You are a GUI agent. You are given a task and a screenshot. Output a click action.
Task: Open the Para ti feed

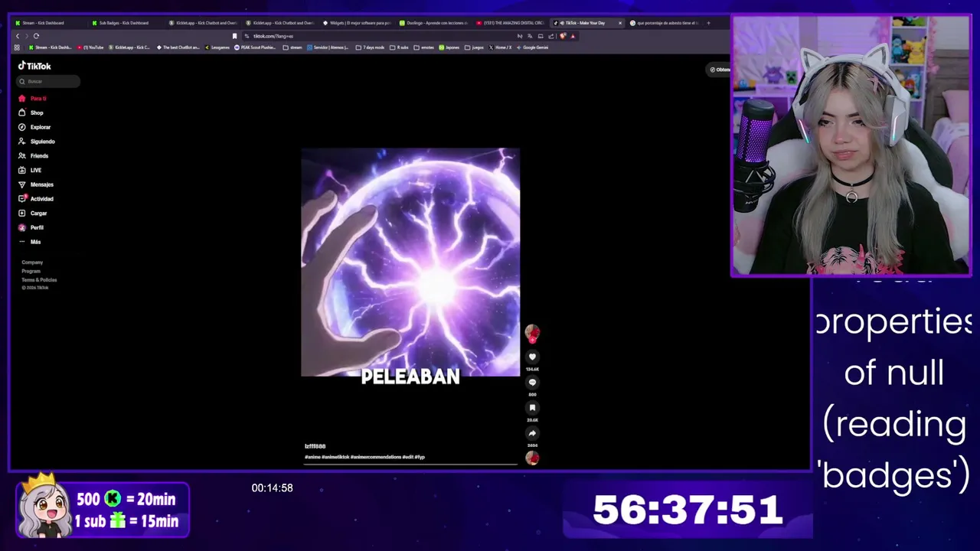point(33,99)
